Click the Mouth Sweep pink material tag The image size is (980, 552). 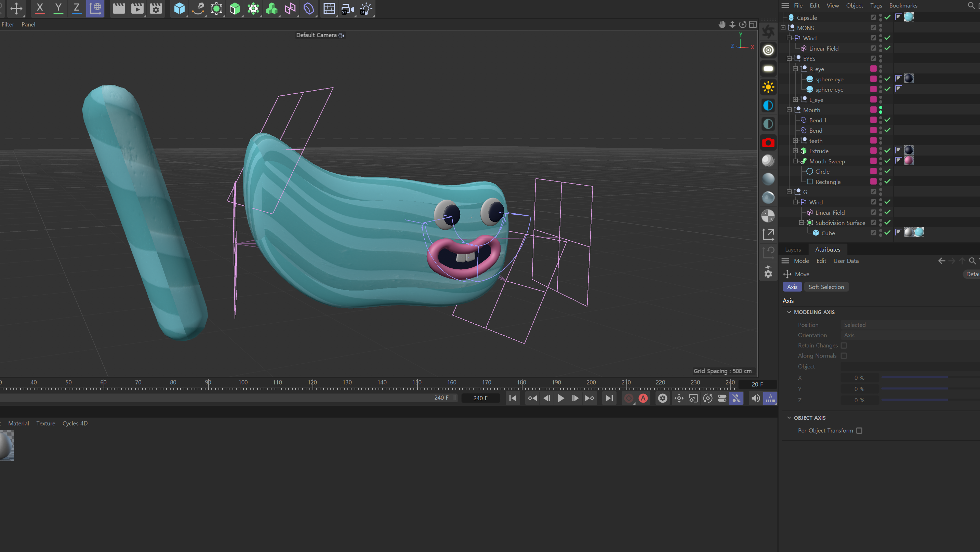point(909,161)
